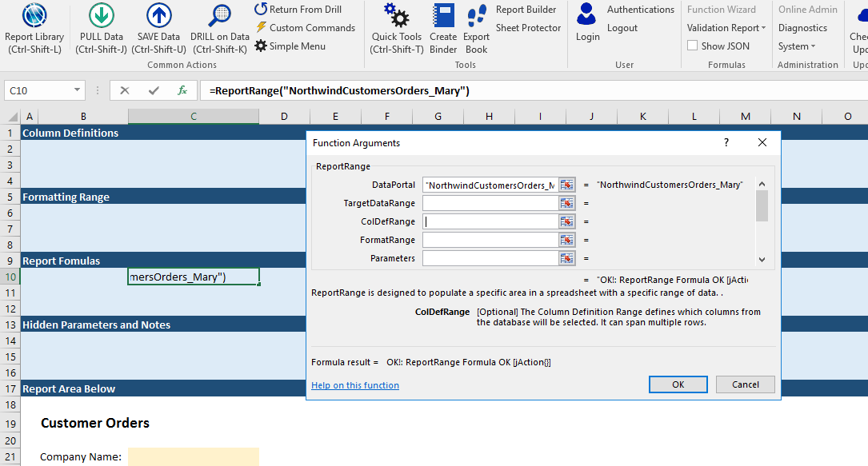Click the ColDefRange input field

pyautogui.click(x=490, y=221)
